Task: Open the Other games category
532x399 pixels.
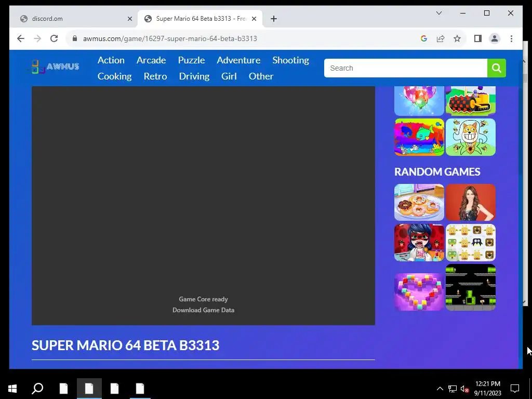Action: 261,76
